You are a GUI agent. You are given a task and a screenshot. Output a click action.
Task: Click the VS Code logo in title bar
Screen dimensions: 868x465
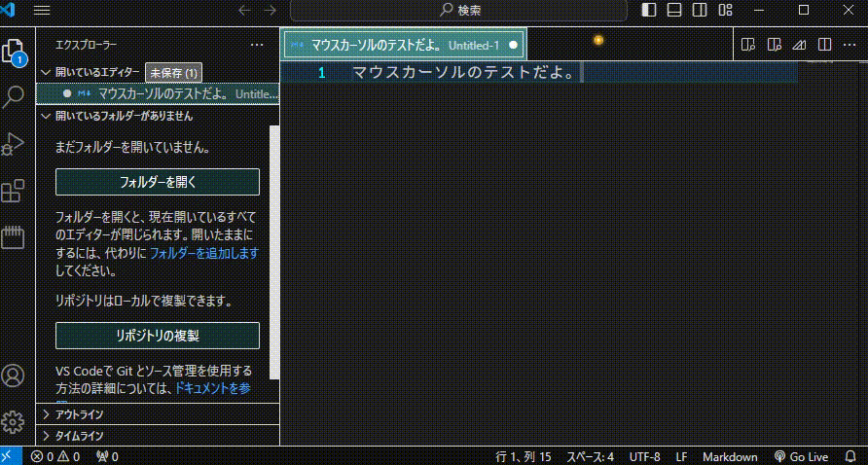(x=8, y=10)
